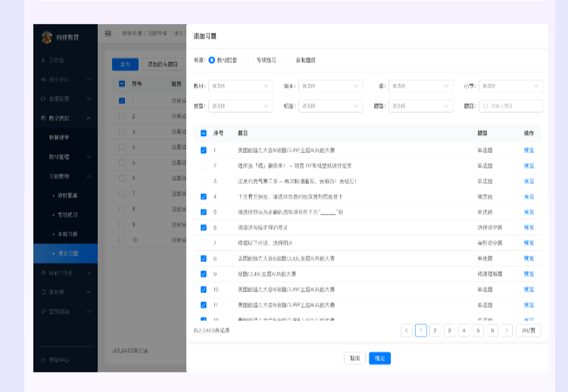
Task: Click the 直播管理 icon in sidebar
Action: 42,98
